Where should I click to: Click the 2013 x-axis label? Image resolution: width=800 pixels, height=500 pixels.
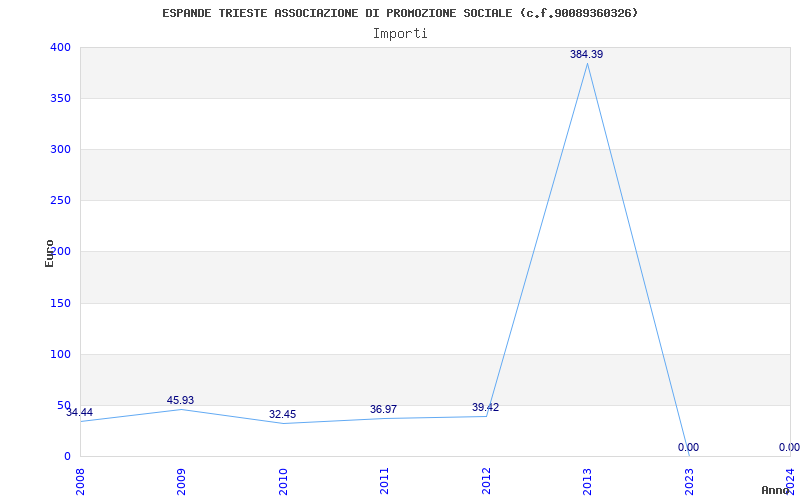tap(587, 481)
